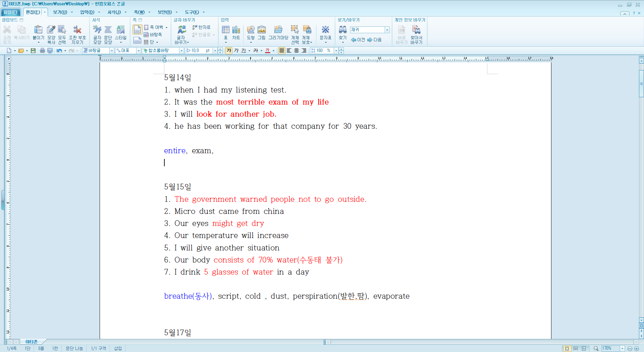This screenshot has height=352, width=644.
Task: Click the find text input field
Action: [367, 30]
